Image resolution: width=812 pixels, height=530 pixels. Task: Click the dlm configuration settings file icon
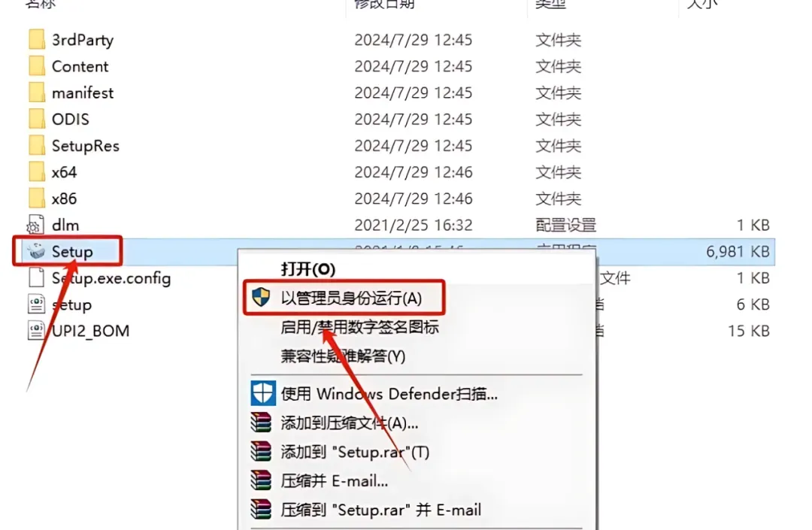pos(36,225)
